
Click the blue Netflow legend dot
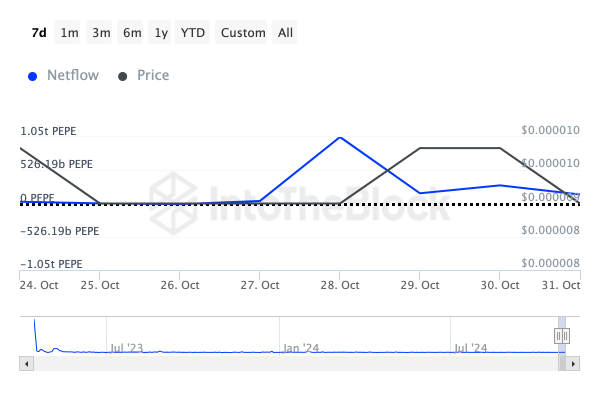tap(35, 76)
